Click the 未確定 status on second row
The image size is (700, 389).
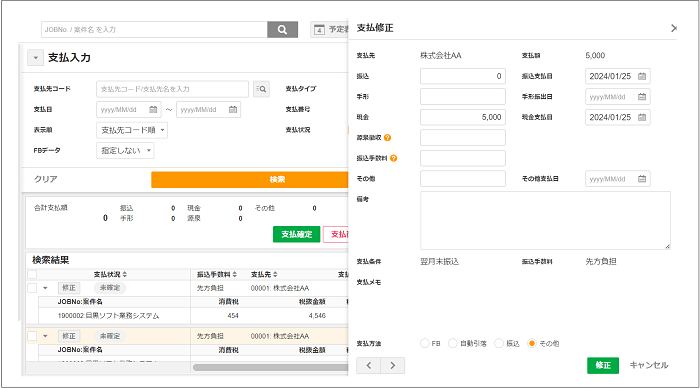(110, 336)
